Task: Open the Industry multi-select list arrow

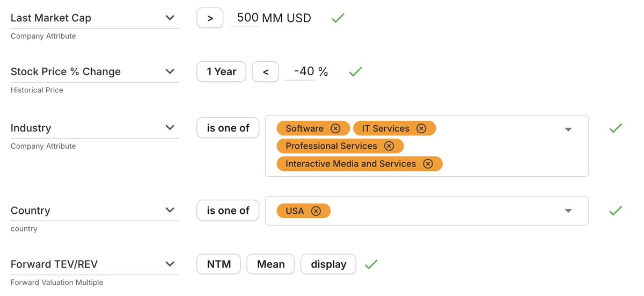Action: tap(568, 129)
